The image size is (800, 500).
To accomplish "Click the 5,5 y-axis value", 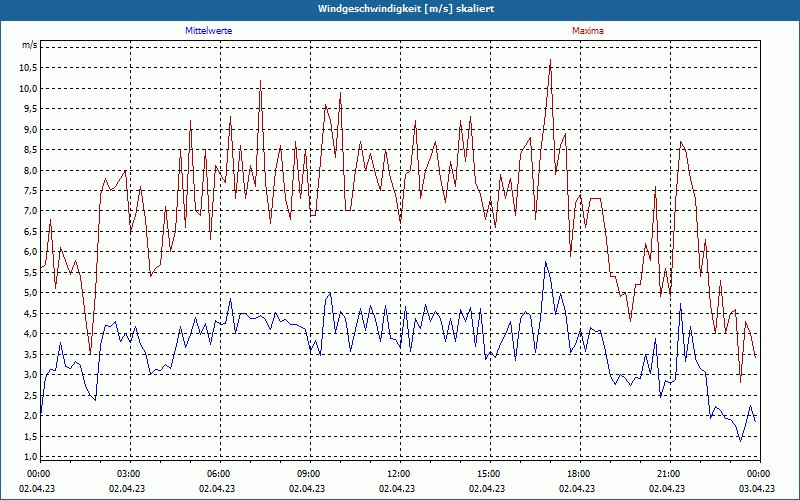I will pos(30,272).
